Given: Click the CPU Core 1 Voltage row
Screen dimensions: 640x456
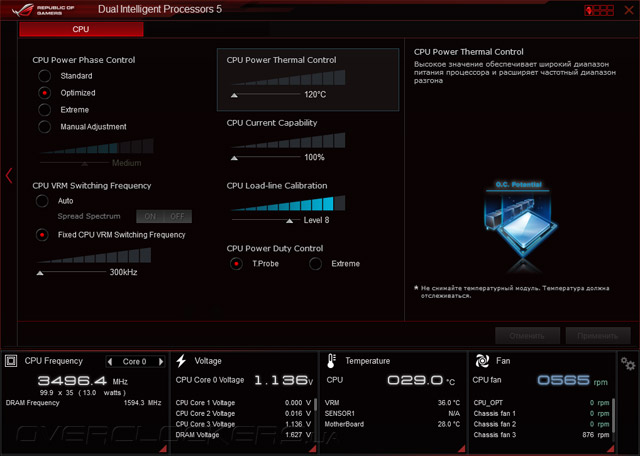Looking at the screenshot, I should (x=243, y=403).
